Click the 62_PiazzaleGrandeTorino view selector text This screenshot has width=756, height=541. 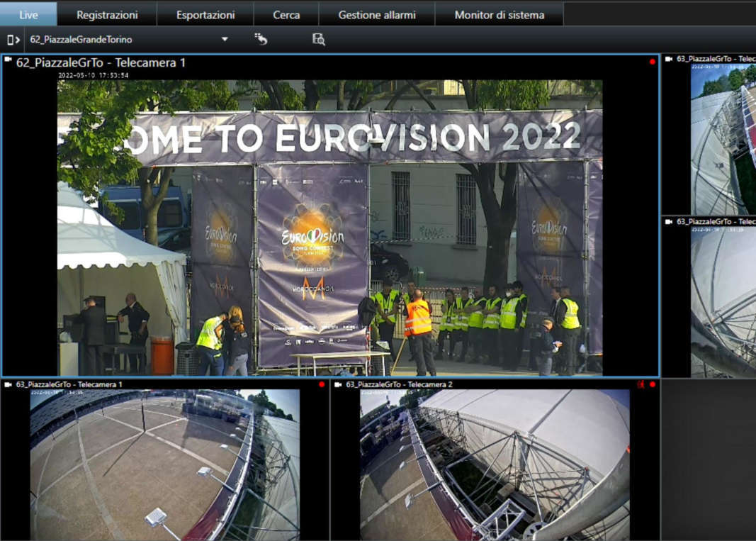click(81, 40)
